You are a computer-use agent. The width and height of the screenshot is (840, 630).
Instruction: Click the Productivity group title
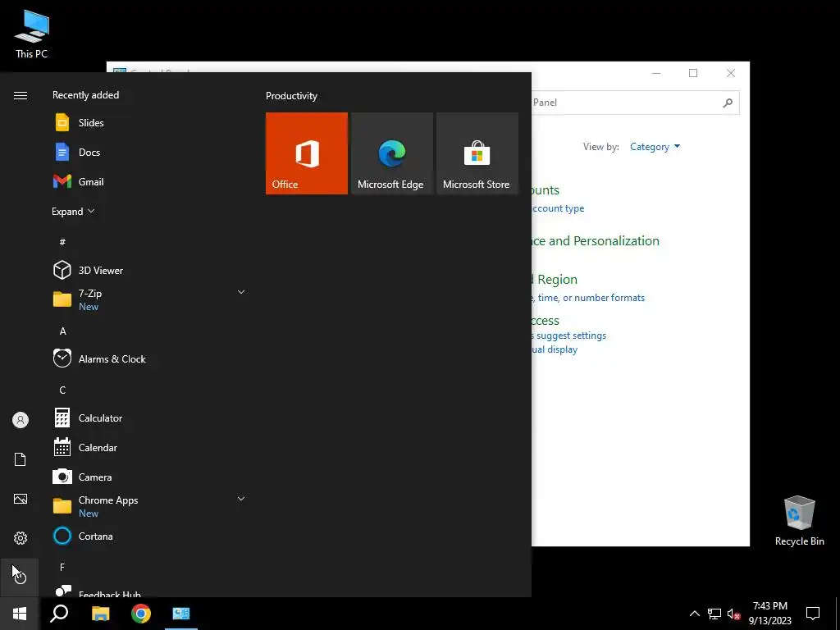[291, 96]
